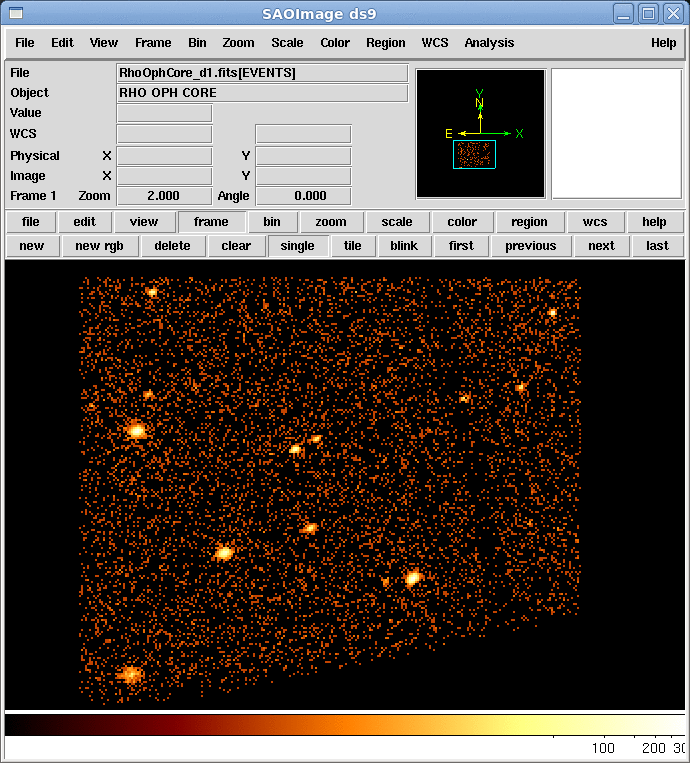This screenshot has width=690, height=763.
Task: Click the 'scale' button bar button
Action: coord(397,222)
